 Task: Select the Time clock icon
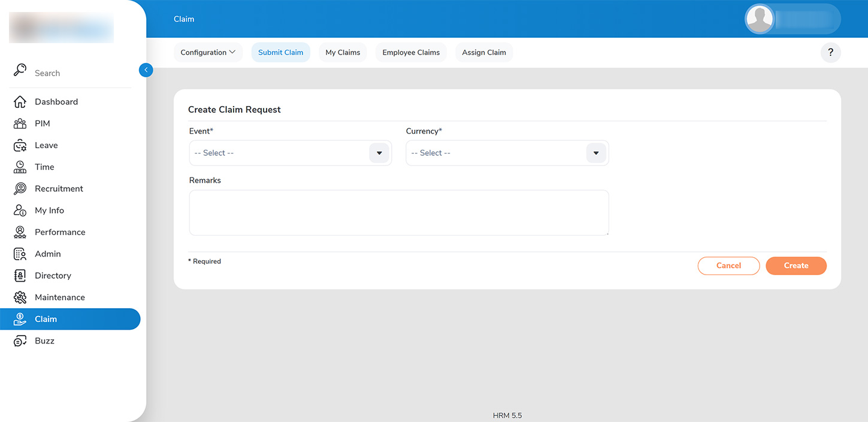[x=20, y=167]
